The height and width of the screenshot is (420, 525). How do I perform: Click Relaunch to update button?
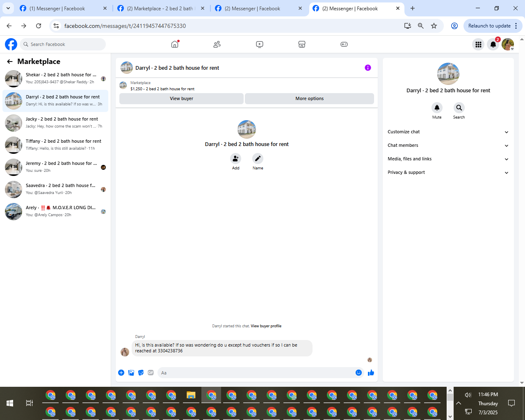[x=489, y=26]
